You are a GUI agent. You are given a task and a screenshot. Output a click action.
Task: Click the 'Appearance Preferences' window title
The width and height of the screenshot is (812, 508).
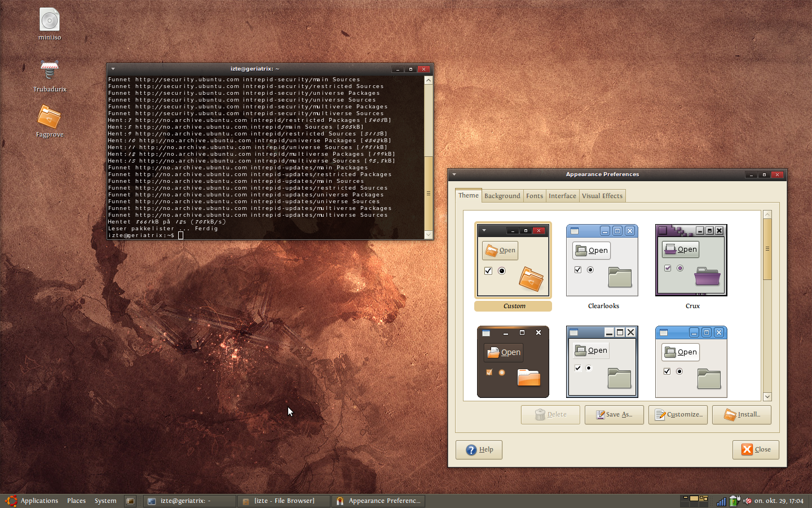click(x=602, y=174)
